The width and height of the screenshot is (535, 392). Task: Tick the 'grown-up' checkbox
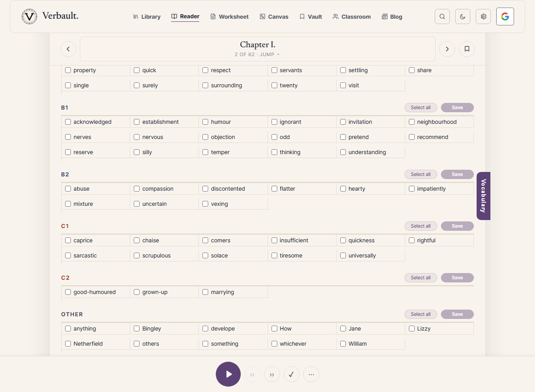tap(137, 292)
